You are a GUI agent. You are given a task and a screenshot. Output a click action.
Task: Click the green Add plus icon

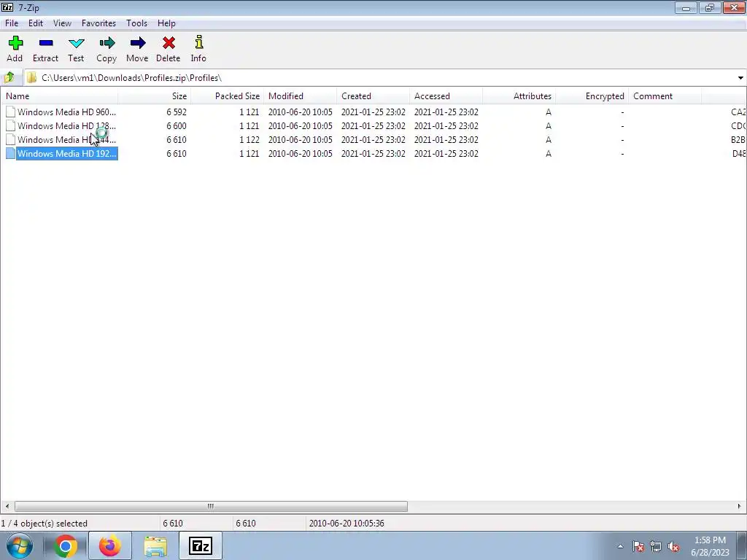tap(15, 43)
